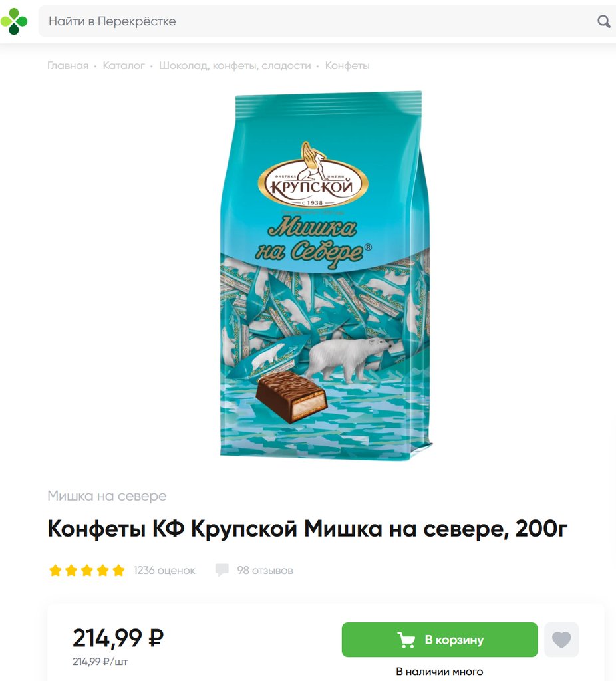Viewport: 616px width, 681px height.
Task: Click the fifth rating star
Action: click(x=118, y=570)
